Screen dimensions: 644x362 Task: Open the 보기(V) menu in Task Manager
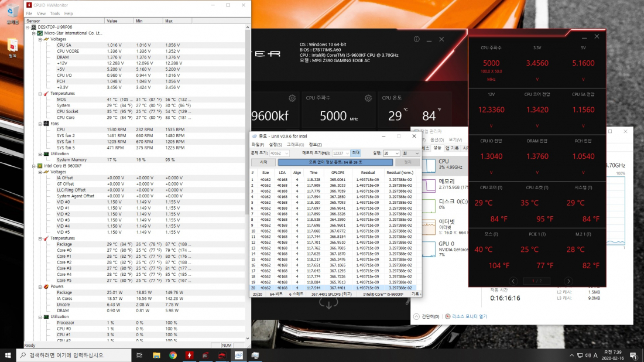coord(455,140)
